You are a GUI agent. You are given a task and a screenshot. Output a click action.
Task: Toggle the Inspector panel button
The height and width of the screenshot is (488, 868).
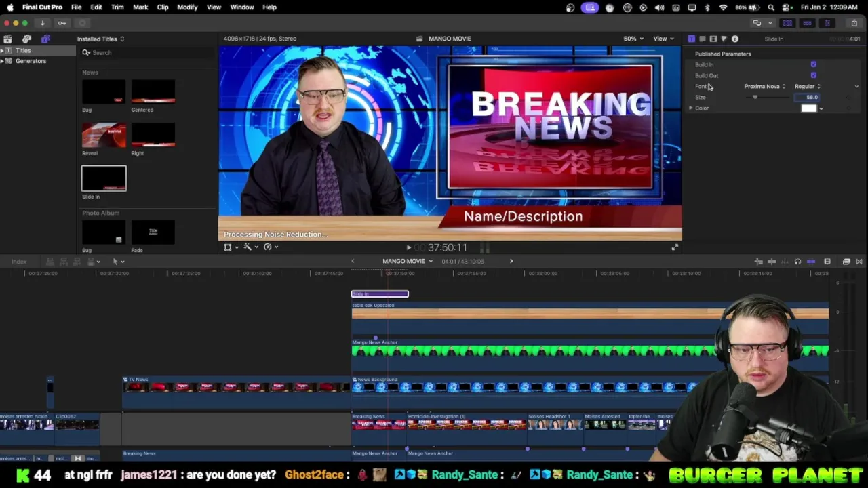(x=827, y=23)
